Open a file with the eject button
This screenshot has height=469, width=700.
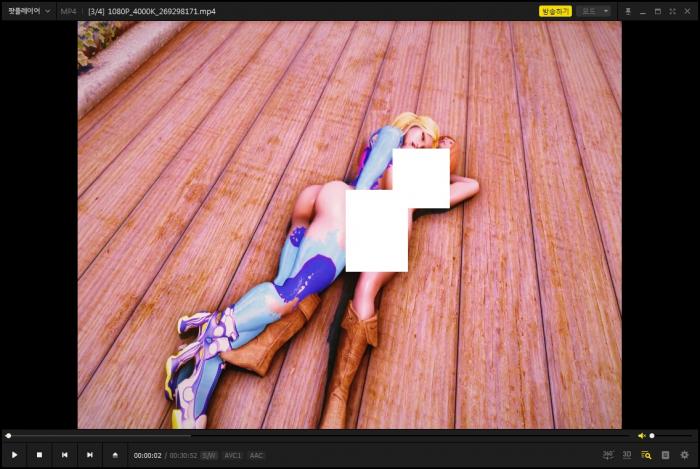[115, 455]
